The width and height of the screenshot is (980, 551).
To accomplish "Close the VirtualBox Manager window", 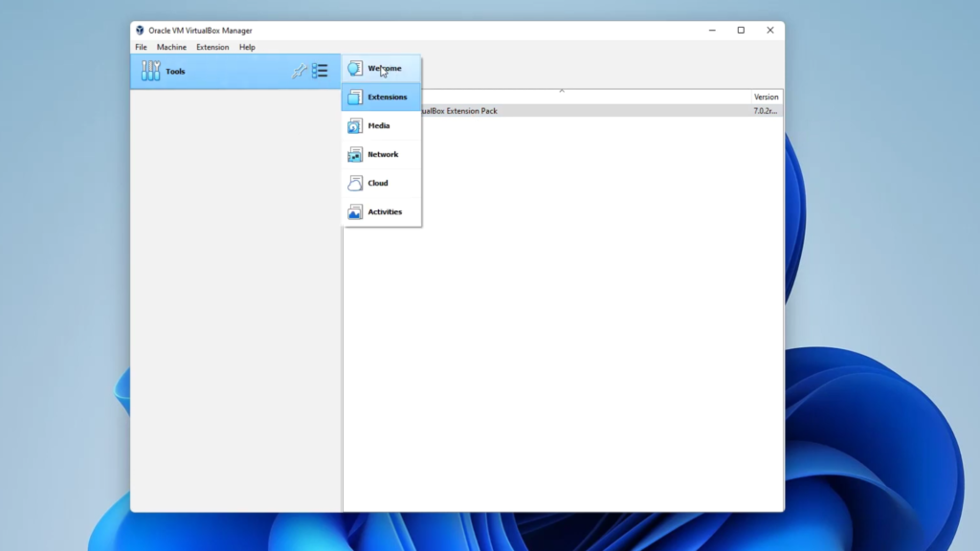I will coord(770,30).
